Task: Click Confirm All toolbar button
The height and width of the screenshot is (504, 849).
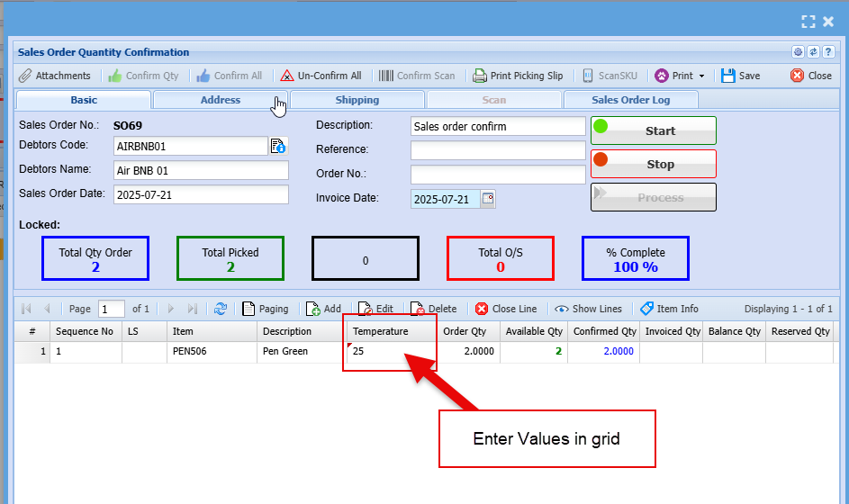Action: [230, 76]
